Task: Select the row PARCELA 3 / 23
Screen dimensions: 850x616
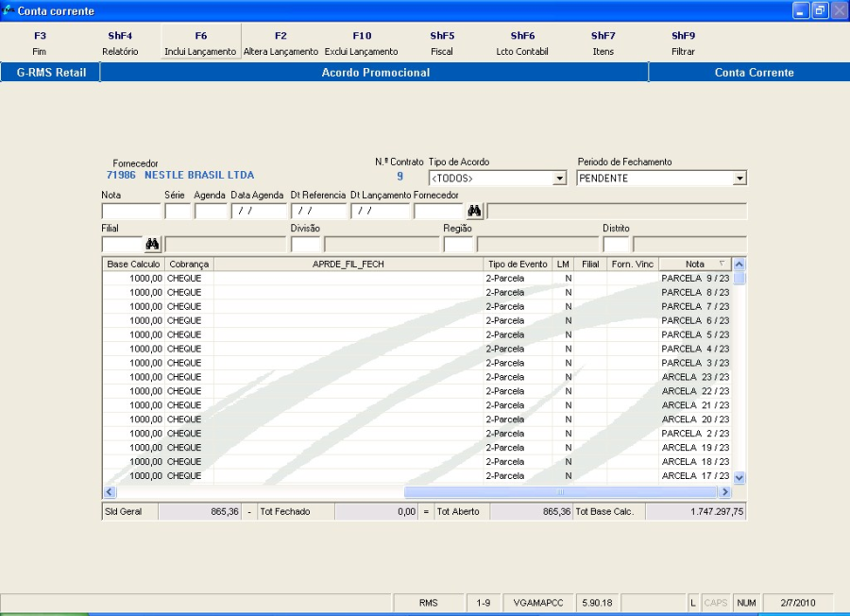Action: [x=416, y=363]
